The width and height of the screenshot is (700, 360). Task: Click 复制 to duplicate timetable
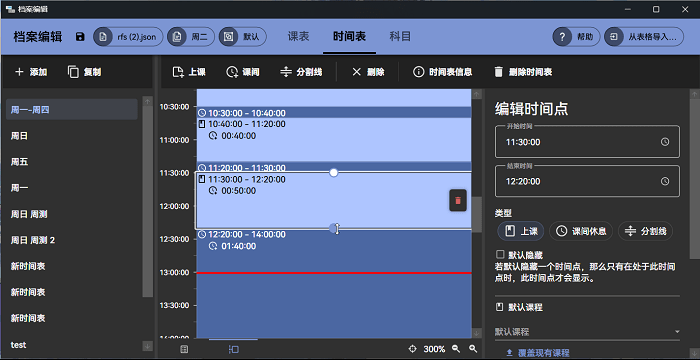click(x=84, y=72)
